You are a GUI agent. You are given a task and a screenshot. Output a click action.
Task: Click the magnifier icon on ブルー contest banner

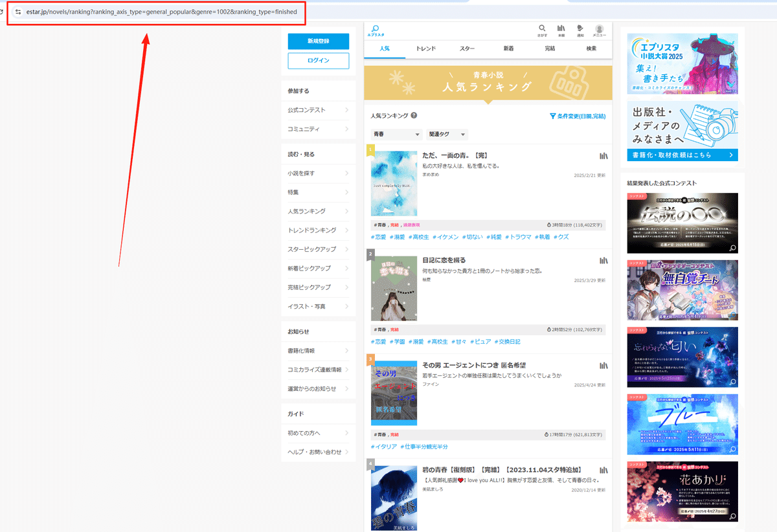click(732, 450)
